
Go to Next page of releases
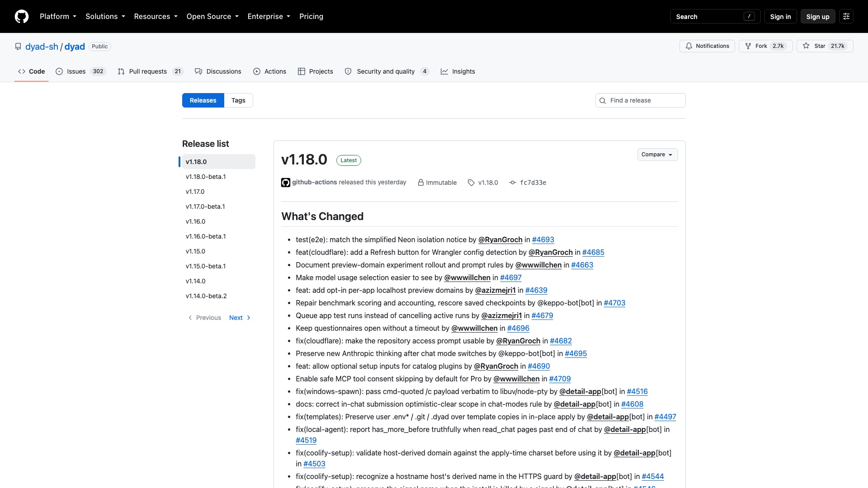[x=240, y=318]
